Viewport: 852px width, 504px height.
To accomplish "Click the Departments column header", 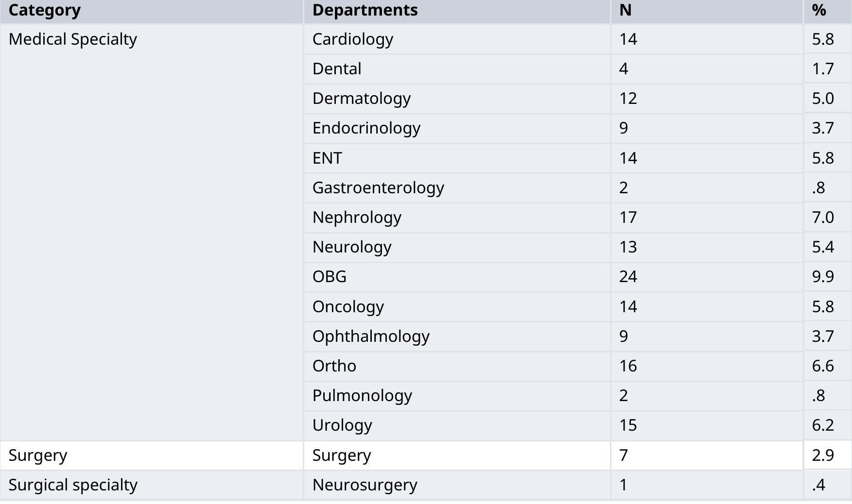I will click(x=365, y=10).
